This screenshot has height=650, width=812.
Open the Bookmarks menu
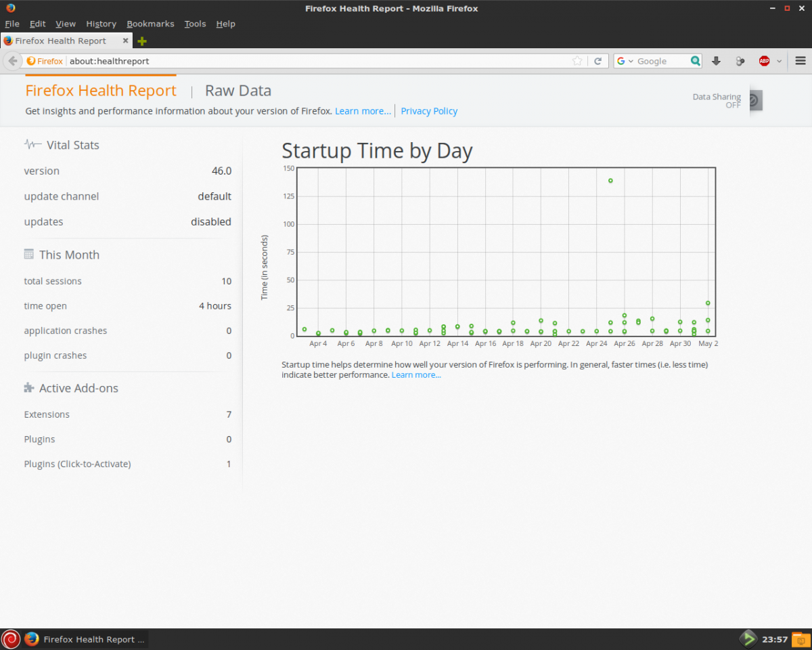tap(150, 24)
